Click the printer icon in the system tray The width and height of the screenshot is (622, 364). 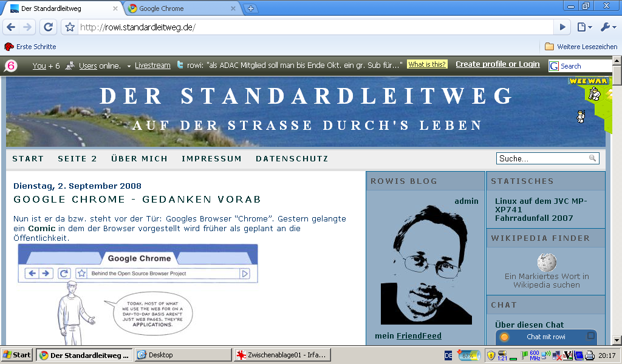click(x=589, y=356)
